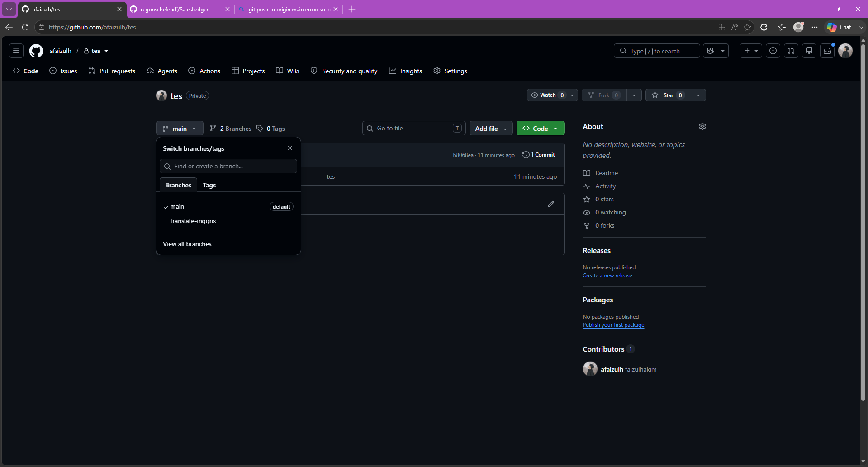Select the Branches tab in the popup
This screenshot has width=868, height=467.
[x=178, y=185]
